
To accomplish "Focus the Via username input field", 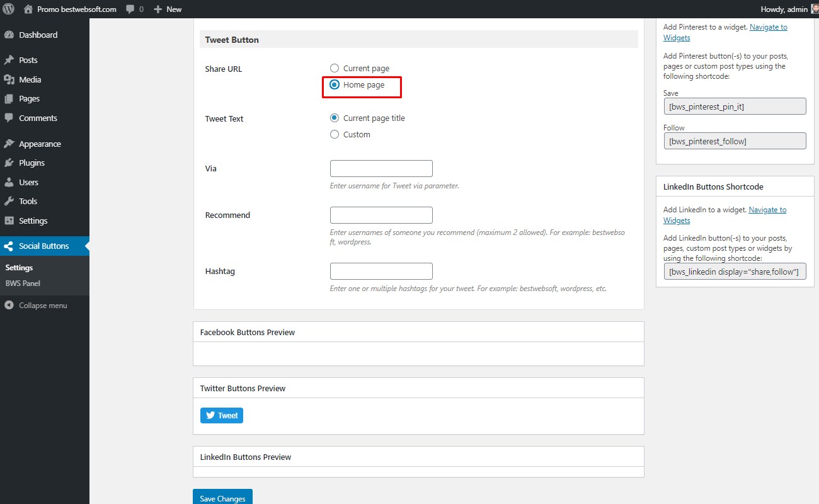I will point(381,168).
